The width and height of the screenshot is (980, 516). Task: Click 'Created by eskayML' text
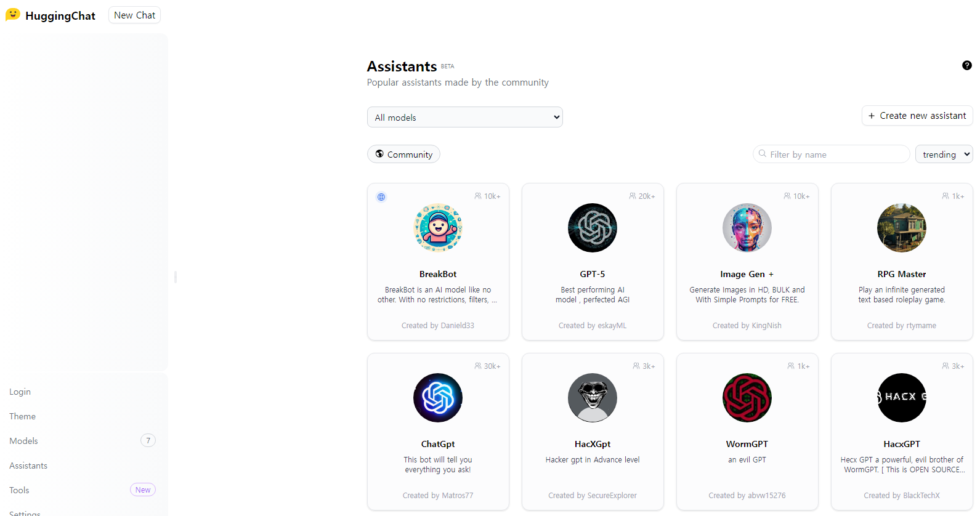[593, 326]
